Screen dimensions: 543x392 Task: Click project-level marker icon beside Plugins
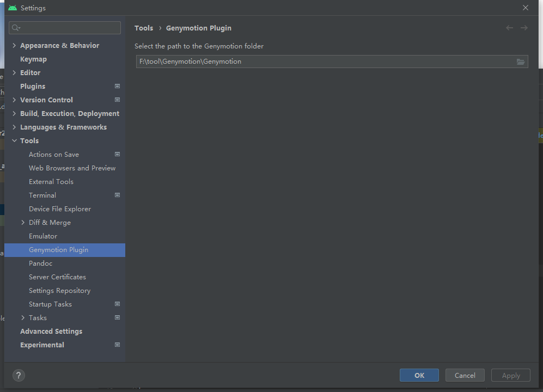tap(118, 86)
